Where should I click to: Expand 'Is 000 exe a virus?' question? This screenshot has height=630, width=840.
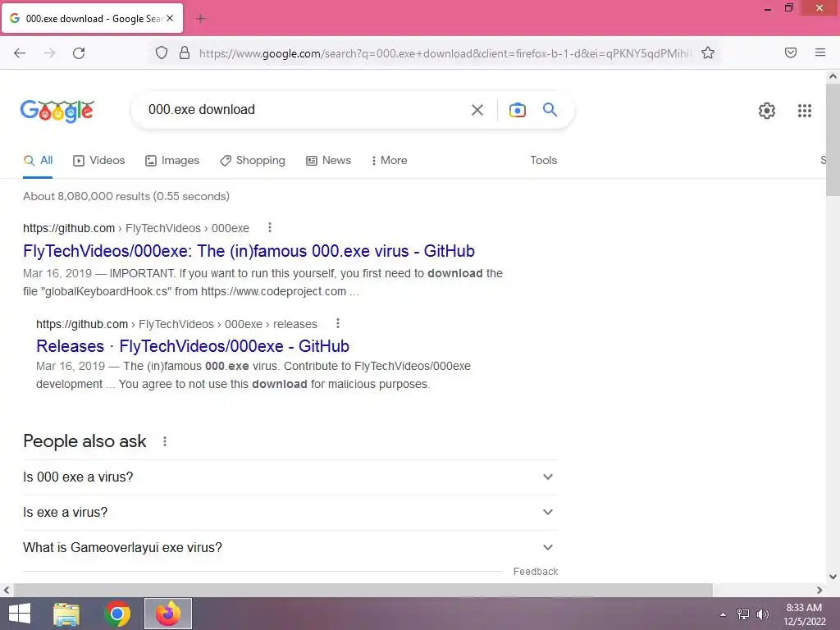pos(290,477)
